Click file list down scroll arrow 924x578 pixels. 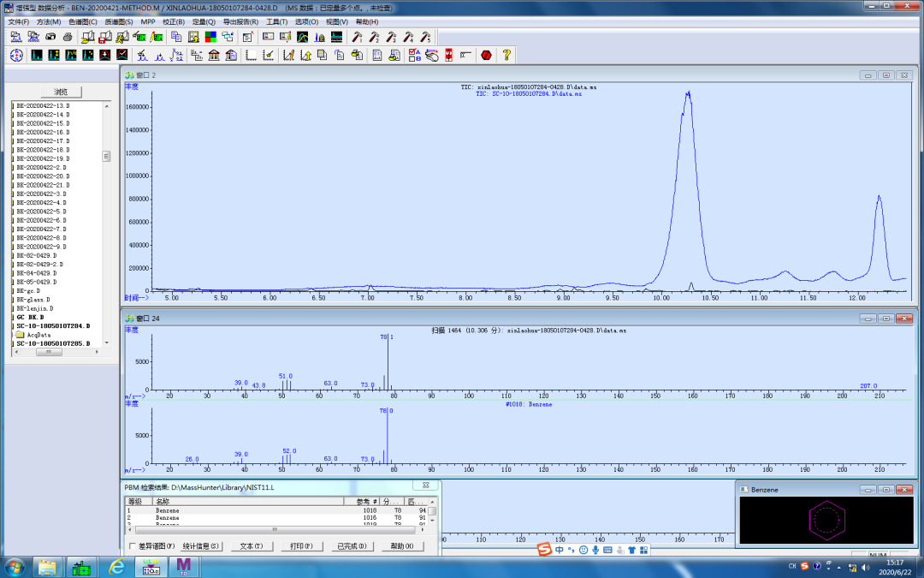(107, 343)
